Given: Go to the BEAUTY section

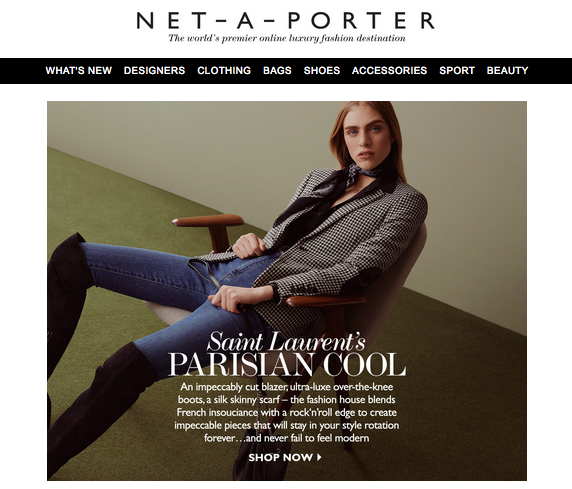Looking at the screenshot, I should [x=507, y=70].
